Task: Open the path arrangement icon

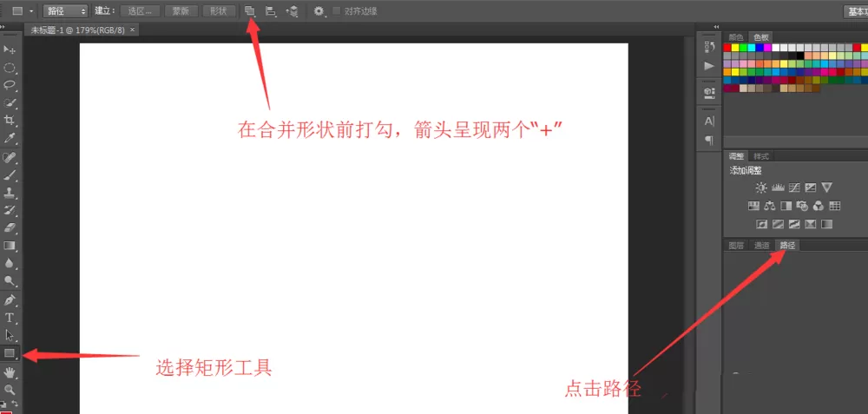Action: (x=292, y=10)
